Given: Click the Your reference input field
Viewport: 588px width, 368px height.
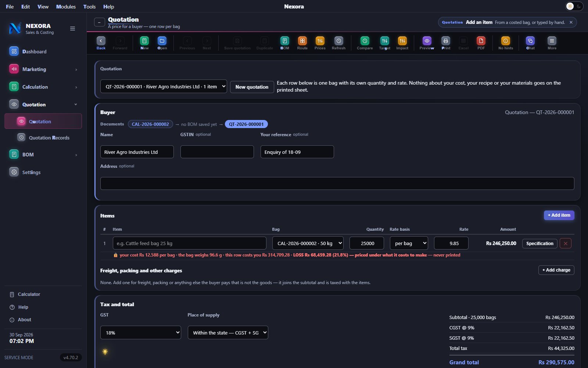Looking at the screenshot, I should 297,152.
